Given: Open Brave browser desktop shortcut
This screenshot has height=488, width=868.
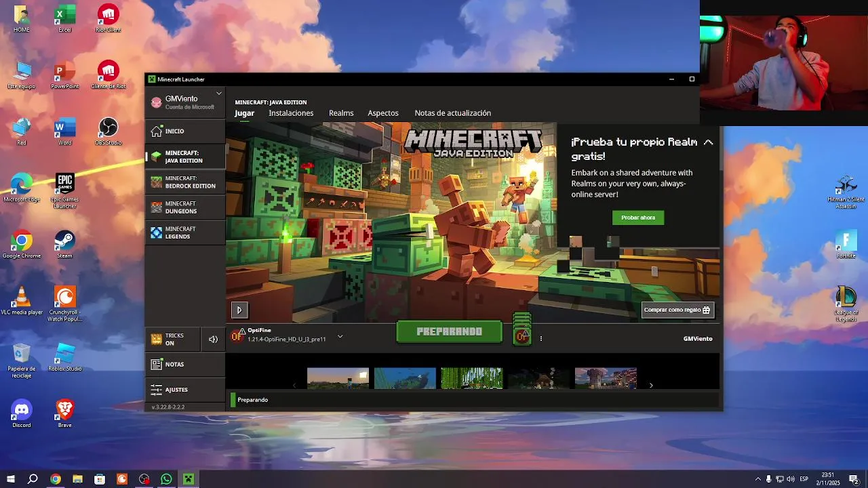Looking at the screenshot, I should 65,413.
